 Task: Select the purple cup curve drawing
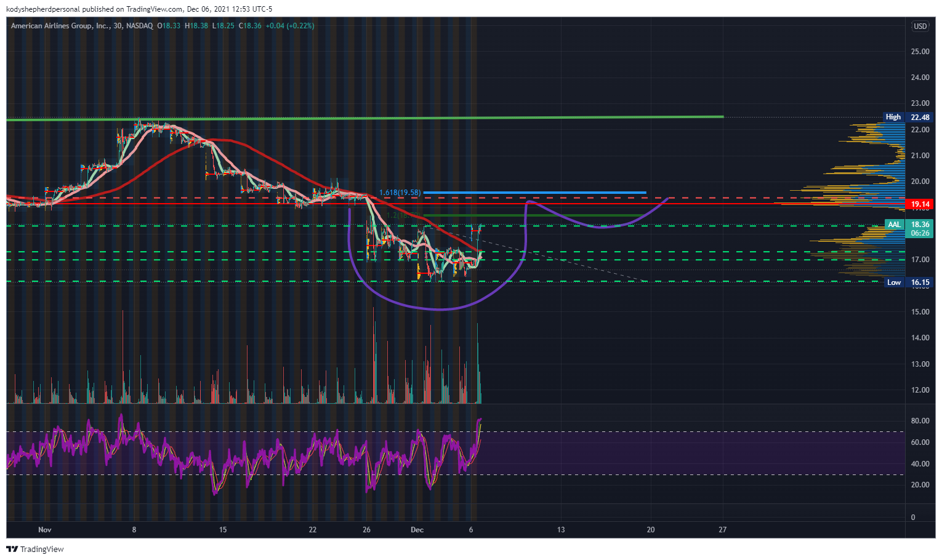pyautogui.click(x=438, y=308)
